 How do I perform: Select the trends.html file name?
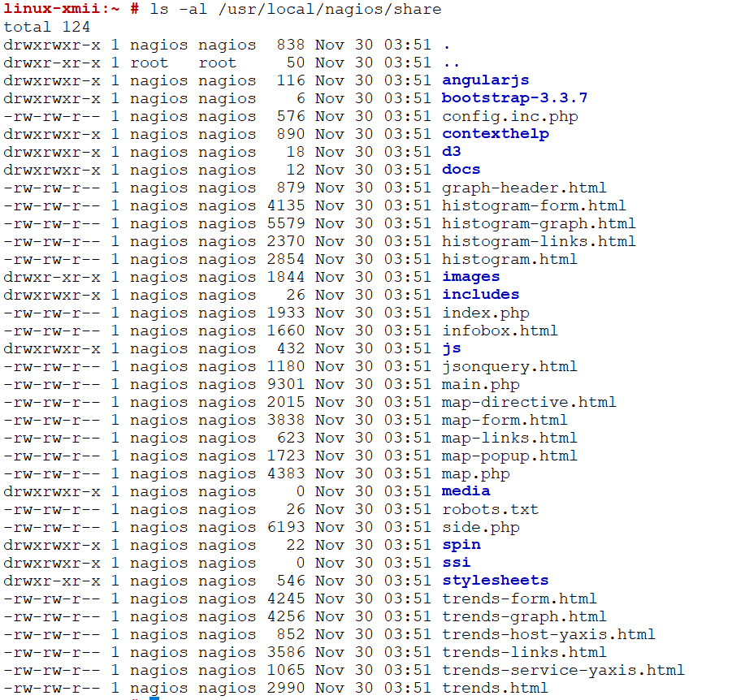pyautogui.click(x=496, y=689)
